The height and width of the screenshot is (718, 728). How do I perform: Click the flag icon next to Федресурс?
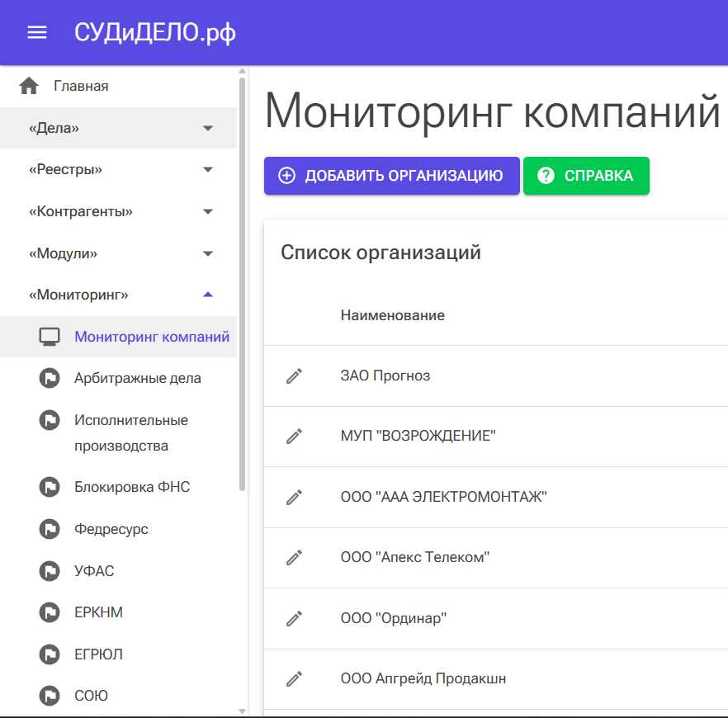50,529
